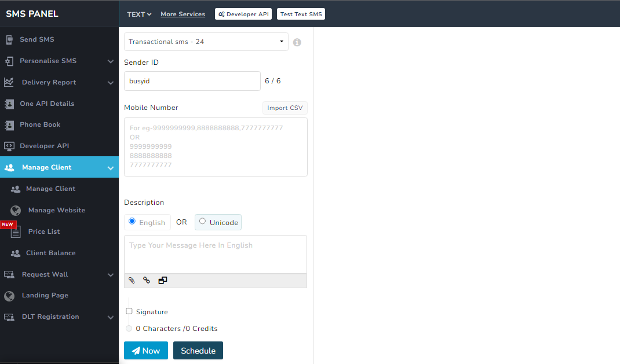Click the Personalise SMS sidebar icon

tap(9, 61)
